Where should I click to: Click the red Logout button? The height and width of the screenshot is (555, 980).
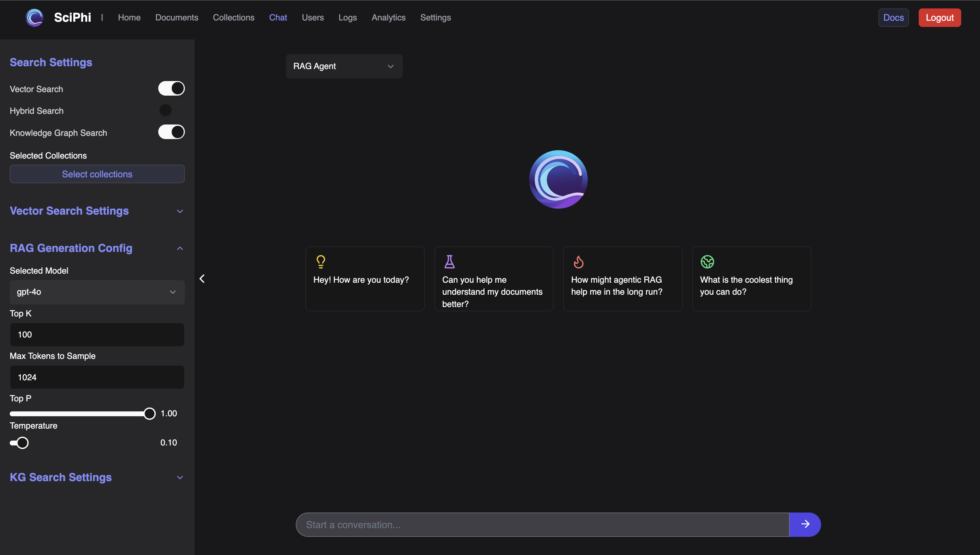[x=939, y=18]
